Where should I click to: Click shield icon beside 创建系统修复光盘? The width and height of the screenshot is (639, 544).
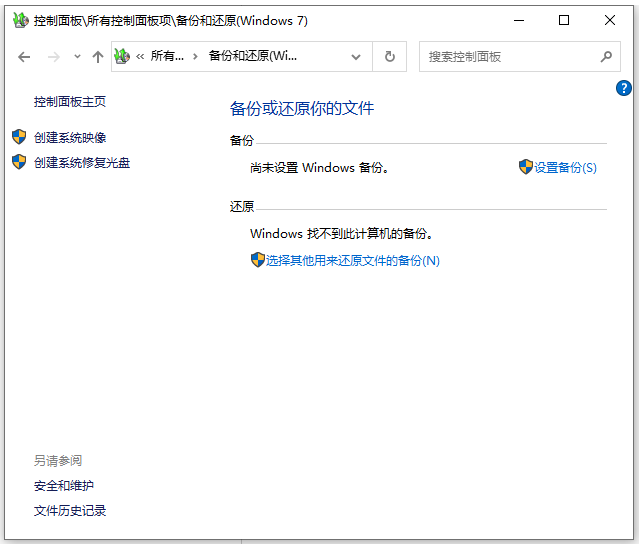[x=19, y=162]
